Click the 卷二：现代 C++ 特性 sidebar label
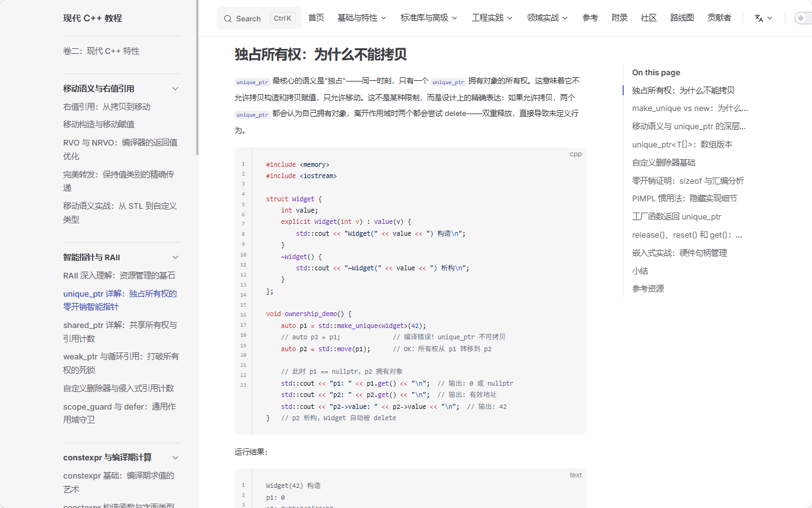The width and height of the screenshot is (812, 508). coord(101,51)
